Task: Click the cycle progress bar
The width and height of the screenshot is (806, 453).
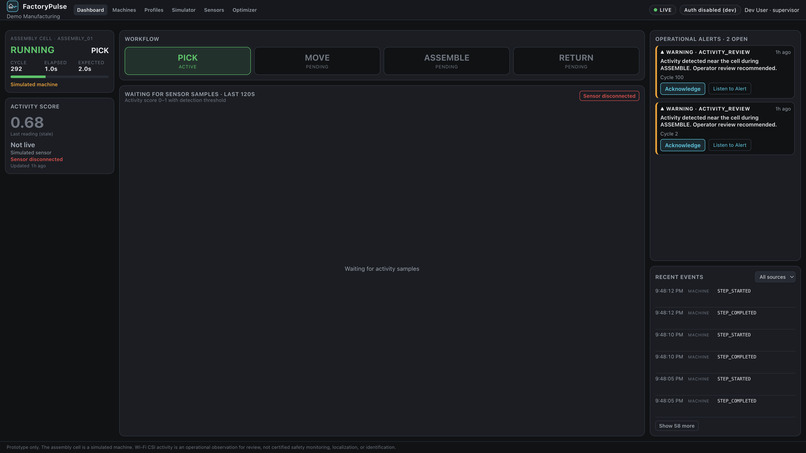Action: coord(60,77)
